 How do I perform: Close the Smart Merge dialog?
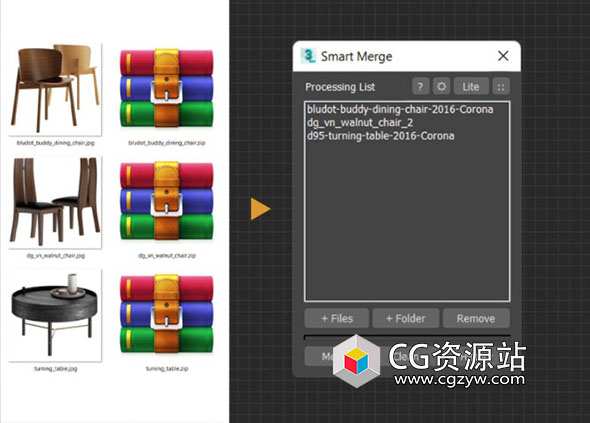[x=503, y=56]
